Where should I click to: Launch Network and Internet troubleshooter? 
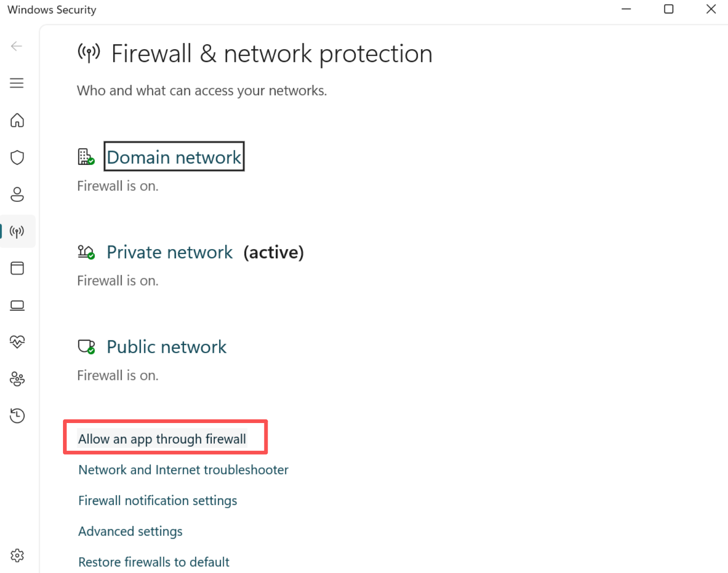tap(183, 470)
